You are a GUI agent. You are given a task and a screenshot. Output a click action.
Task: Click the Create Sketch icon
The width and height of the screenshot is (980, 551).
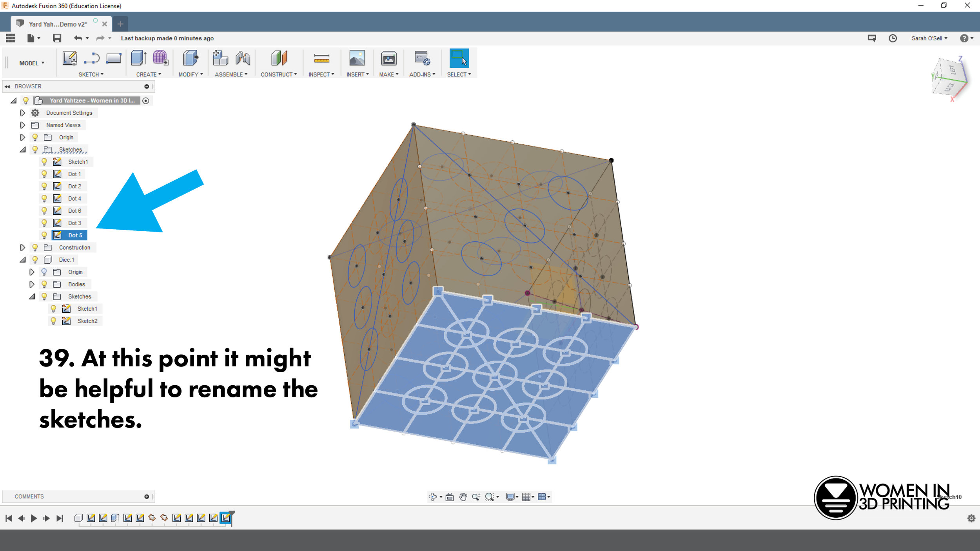coord(70,58)
